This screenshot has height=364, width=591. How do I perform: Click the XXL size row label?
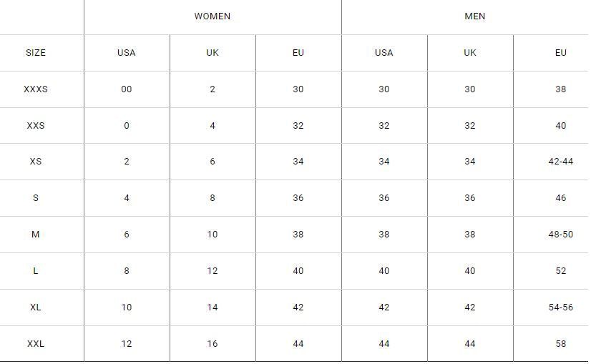[36, 344]
